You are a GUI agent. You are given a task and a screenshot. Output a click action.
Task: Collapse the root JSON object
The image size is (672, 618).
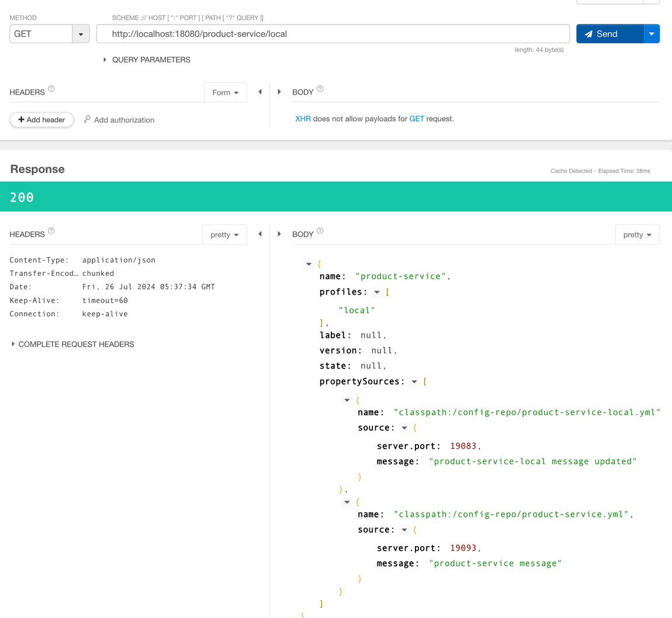(309, 264)
